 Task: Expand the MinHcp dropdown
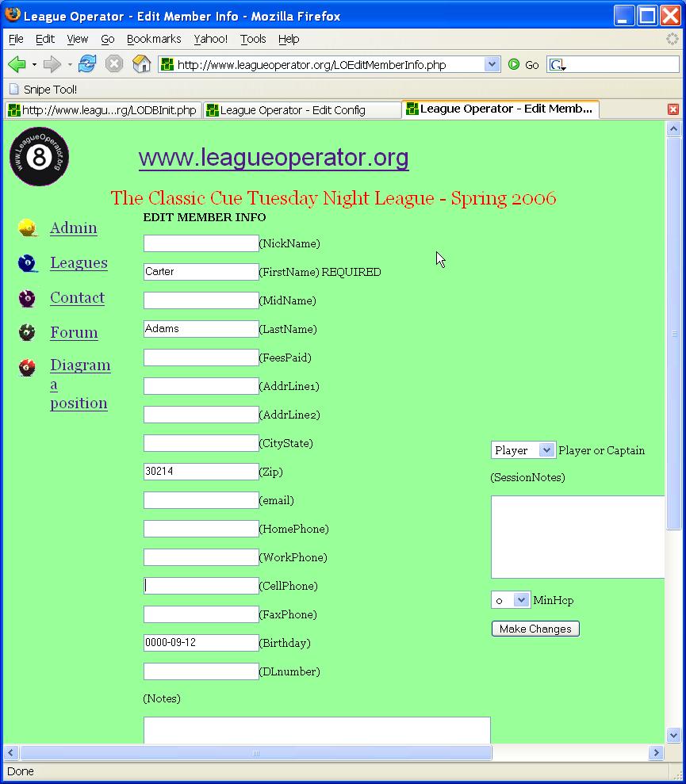[x=511, y=600]
